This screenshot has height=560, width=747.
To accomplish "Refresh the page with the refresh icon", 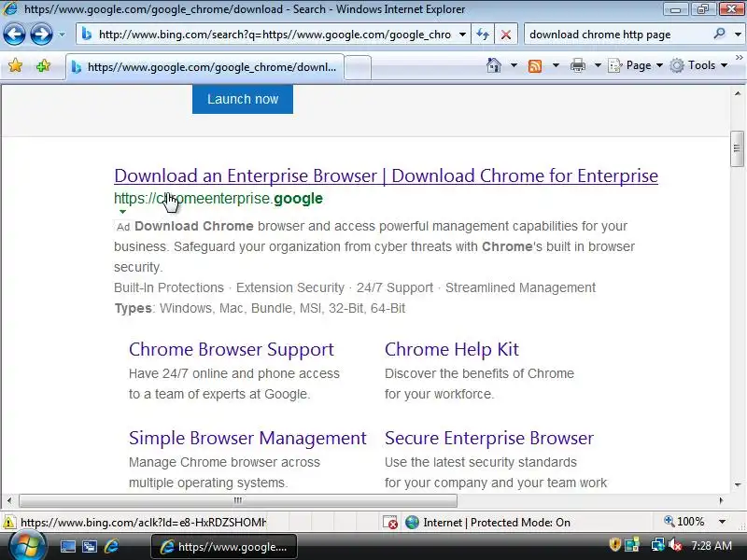I will pyautogui.click(x=483, y=35).
